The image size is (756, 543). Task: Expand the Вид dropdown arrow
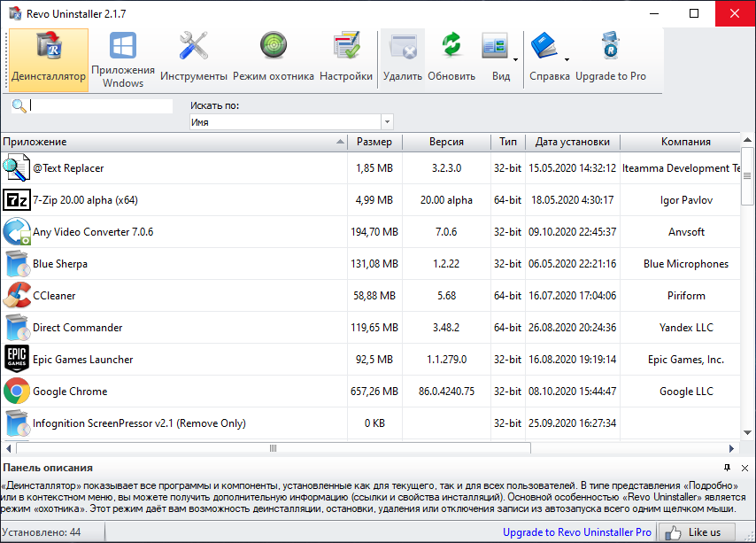[x=515, y=60]
